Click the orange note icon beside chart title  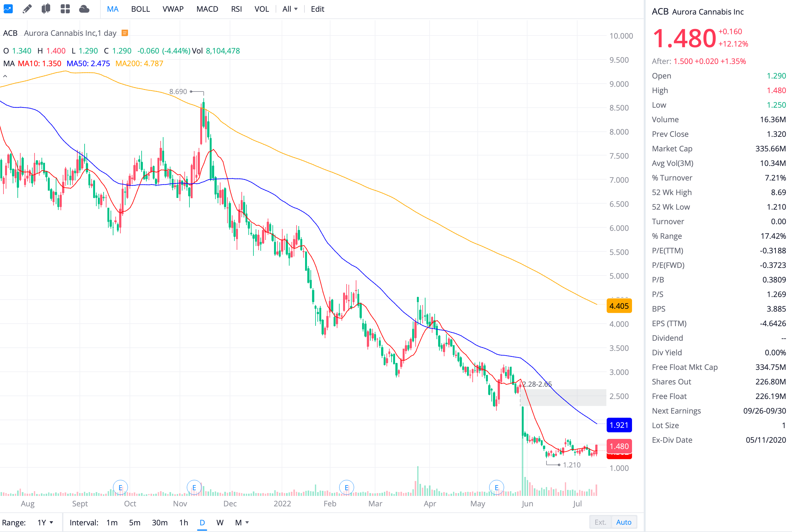(x=125, y=33)
